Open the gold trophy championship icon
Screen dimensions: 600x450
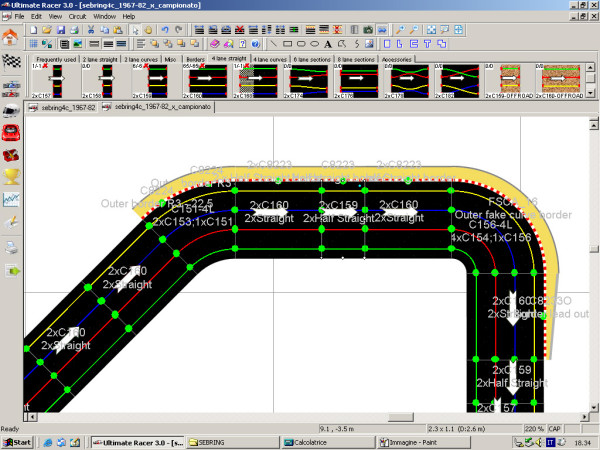pos(11,177)
